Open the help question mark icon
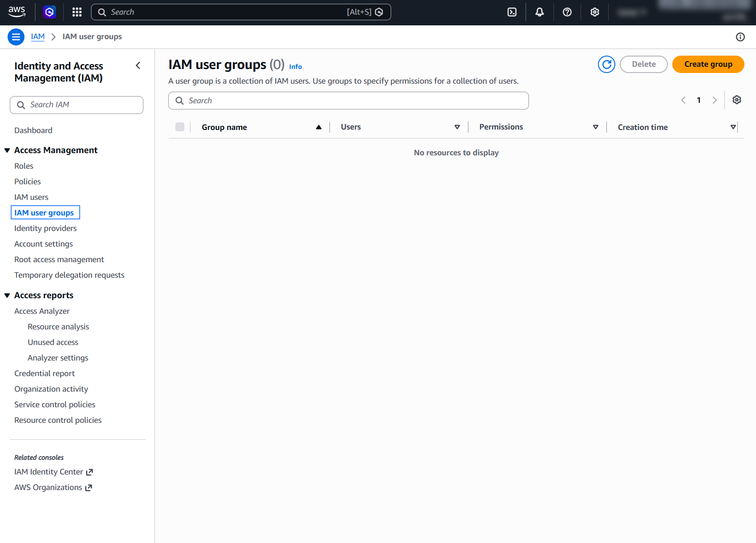The height and width of the screenshot is (543, 756). [567, 12]
